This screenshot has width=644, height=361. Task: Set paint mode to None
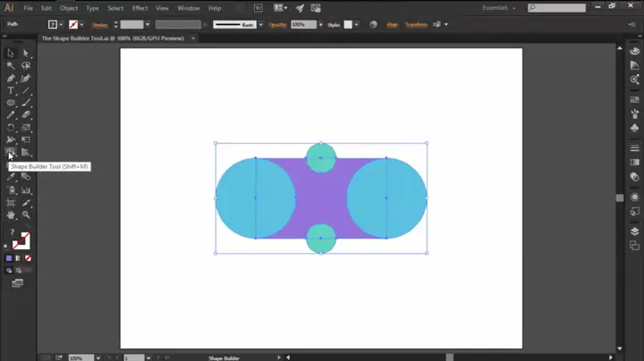(x=28, y=258)
